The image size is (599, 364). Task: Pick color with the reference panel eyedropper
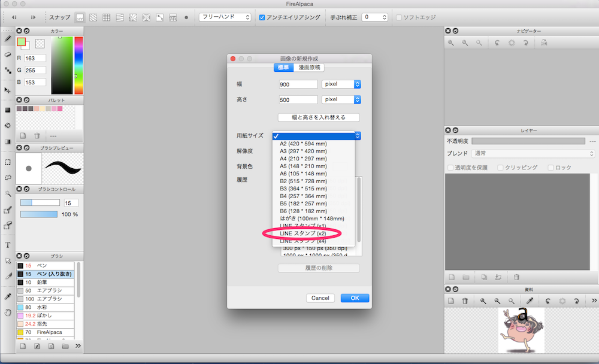click(x=530, y=301)
